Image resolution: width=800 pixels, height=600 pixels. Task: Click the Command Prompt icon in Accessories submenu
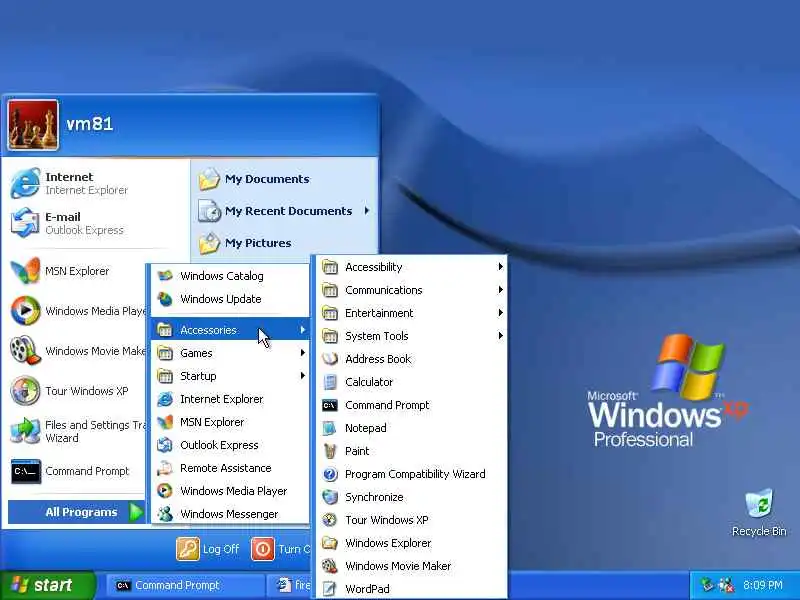pyautogui.click(x=330, y=405)
